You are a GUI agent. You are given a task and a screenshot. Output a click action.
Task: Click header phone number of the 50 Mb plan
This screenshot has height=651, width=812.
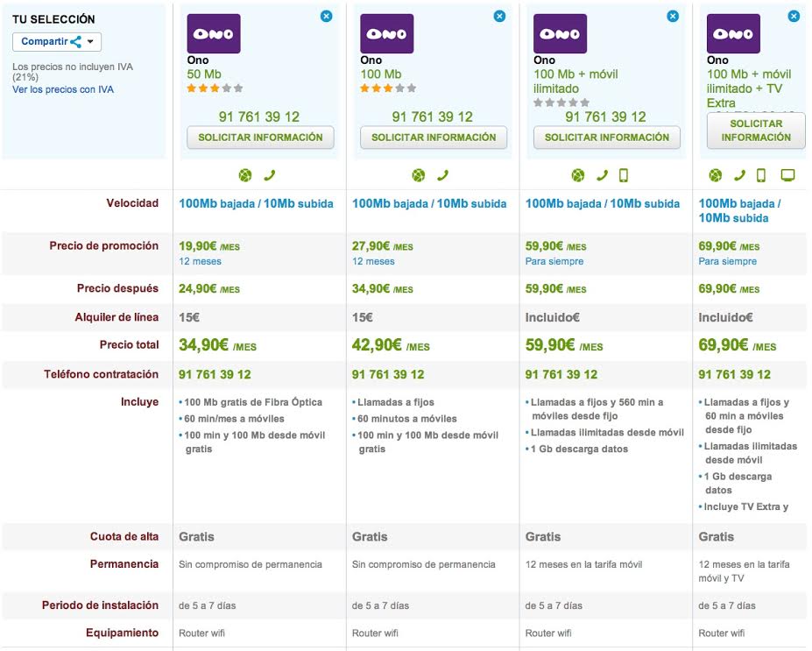point(259,117)
